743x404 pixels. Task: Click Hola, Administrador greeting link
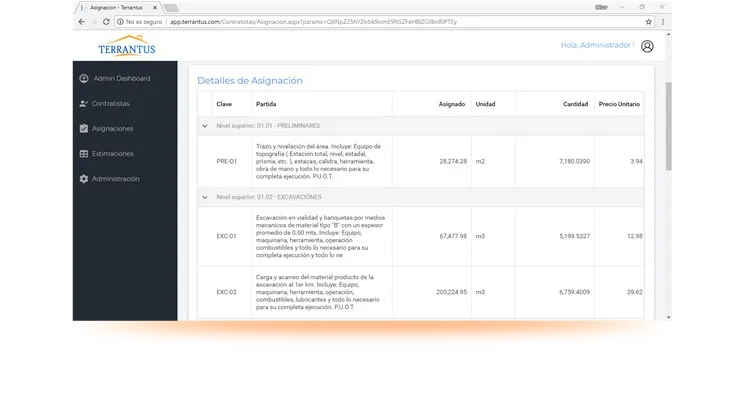(x=597, y=45)
